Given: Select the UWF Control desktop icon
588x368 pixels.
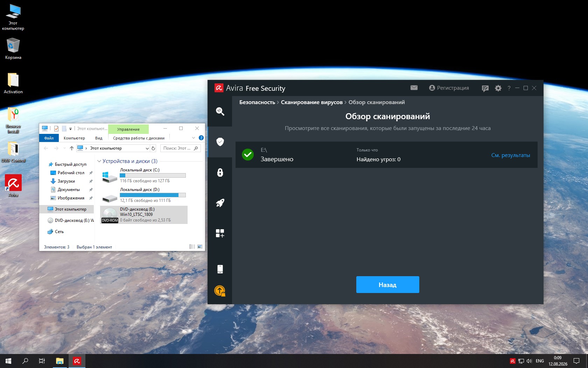Looking at the screenshot, I should [13, 152].
